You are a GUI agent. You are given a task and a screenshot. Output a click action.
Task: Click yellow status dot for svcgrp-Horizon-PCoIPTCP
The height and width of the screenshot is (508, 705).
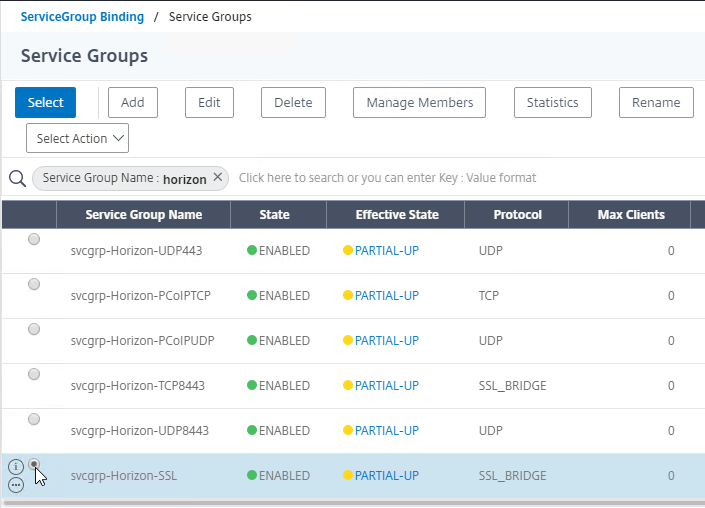pos(348,295)
